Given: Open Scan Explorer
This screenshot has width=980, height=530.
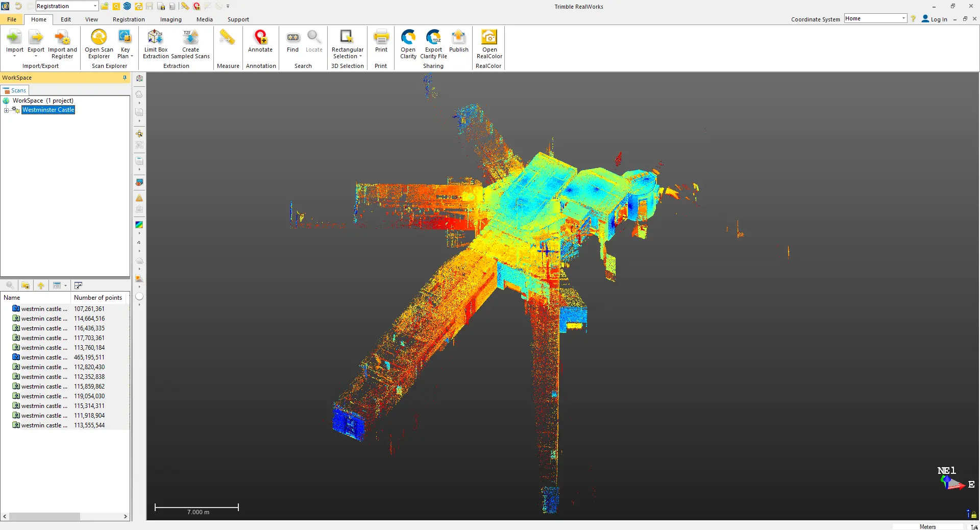Looking at the screenshot, I should [99, 43].
